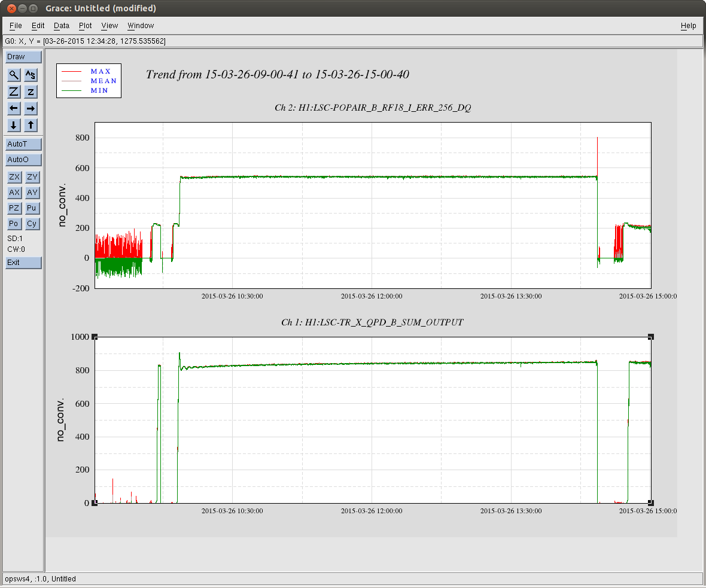Screen dimensions: 706x588
Task: Open the Data menu
Action: (x=62, y=26)
